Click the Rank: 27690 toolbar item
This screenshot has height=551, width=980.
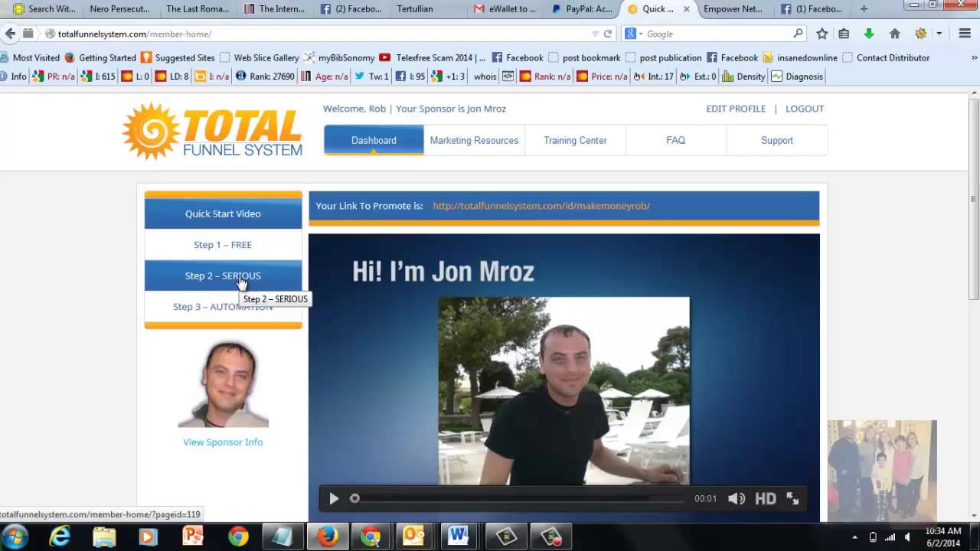265,77
